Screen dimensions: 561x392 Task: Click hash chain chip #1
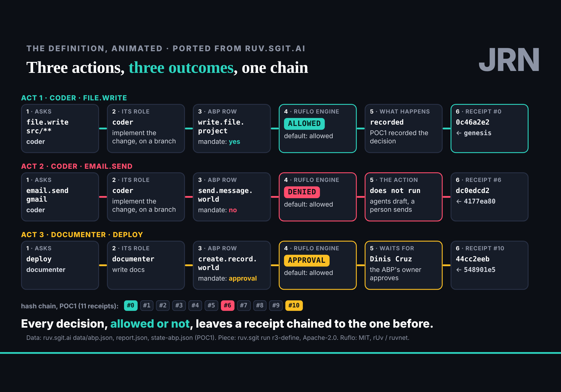pos(147,306)
